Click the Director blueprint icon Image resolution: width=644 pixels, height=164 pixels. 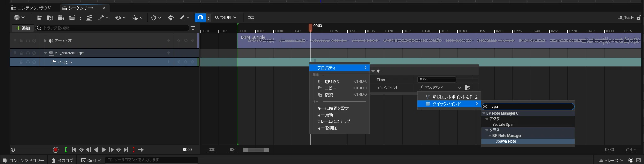point(89,18)
